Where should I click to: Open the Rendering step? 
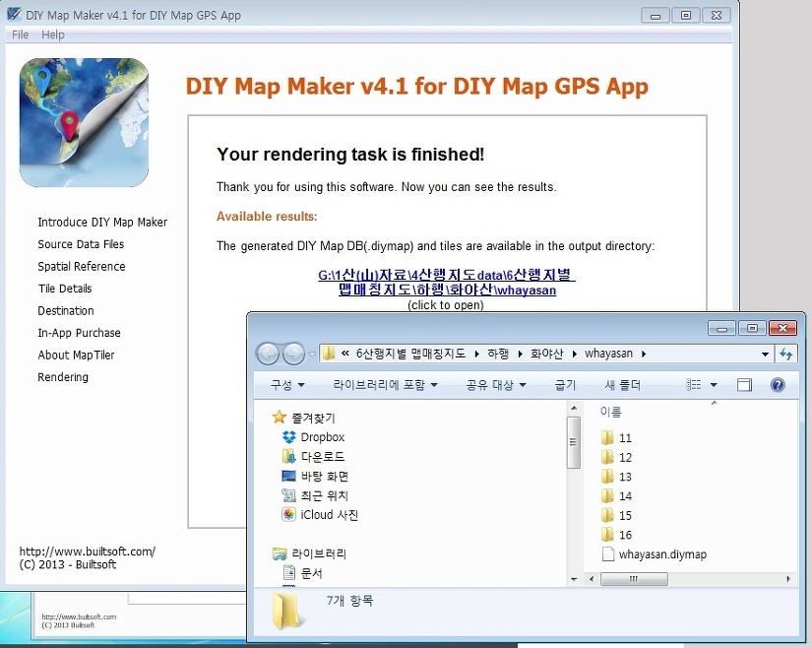(63, 377)
